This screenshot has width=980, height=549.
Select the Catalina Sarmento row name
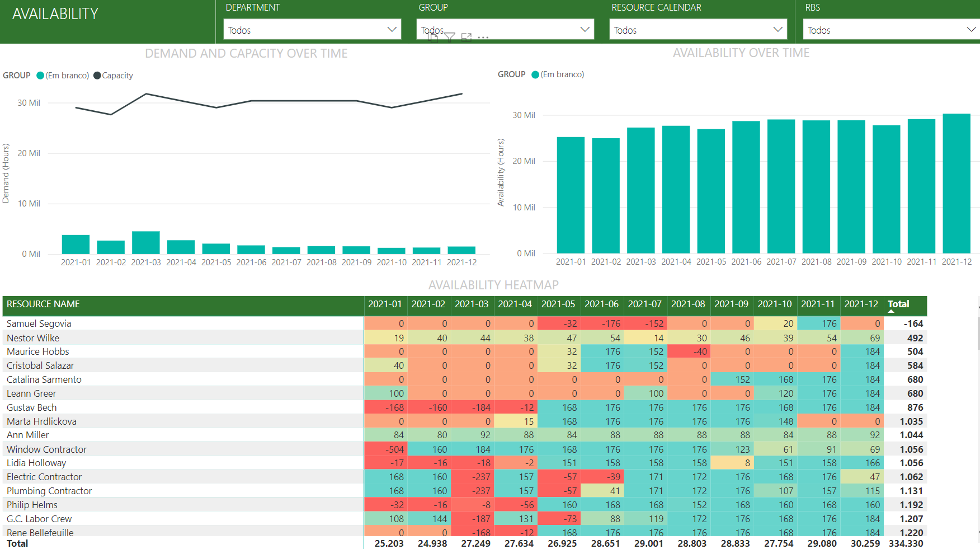point(44,379)
